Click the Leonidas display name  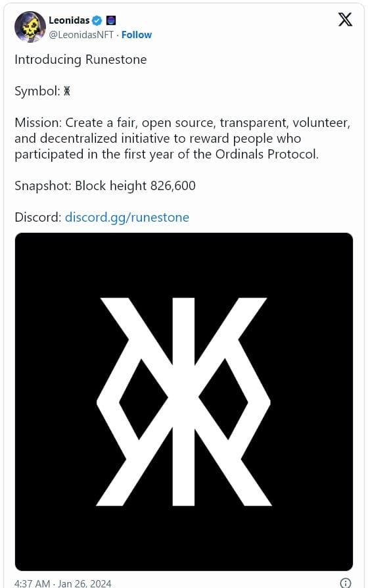point(69,20)
